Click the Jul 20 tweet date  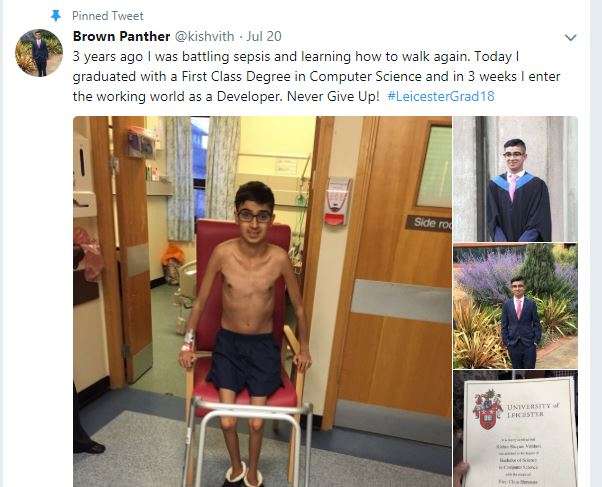[x=264, y=36]
